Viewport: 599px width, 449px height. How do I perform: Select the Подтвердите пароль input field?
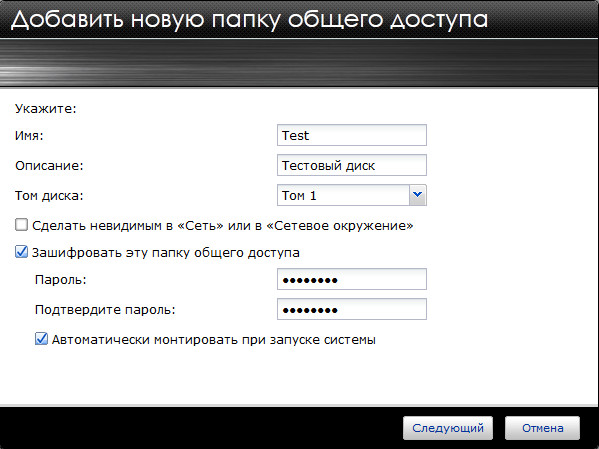pyautogui.click(x=351, y=309)
